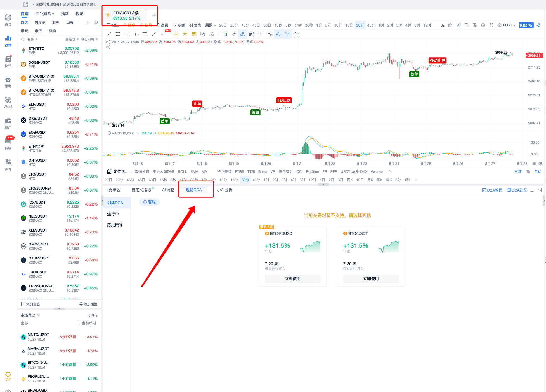Open MACD(12,26,9) indicator dropdown arrow
Image resolution: width=546 pixels, height=392 pixels.
coord(138,133)
